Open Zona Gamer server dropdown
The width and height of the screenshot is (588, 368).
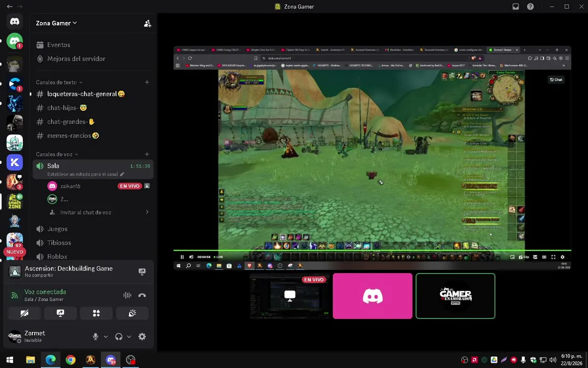coord(56,24)
